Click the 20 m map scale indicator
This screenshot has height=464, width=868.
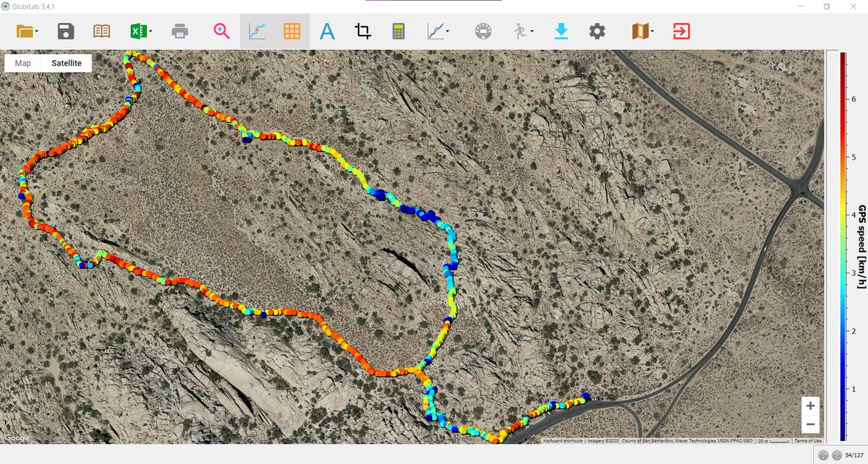[774, 440]
